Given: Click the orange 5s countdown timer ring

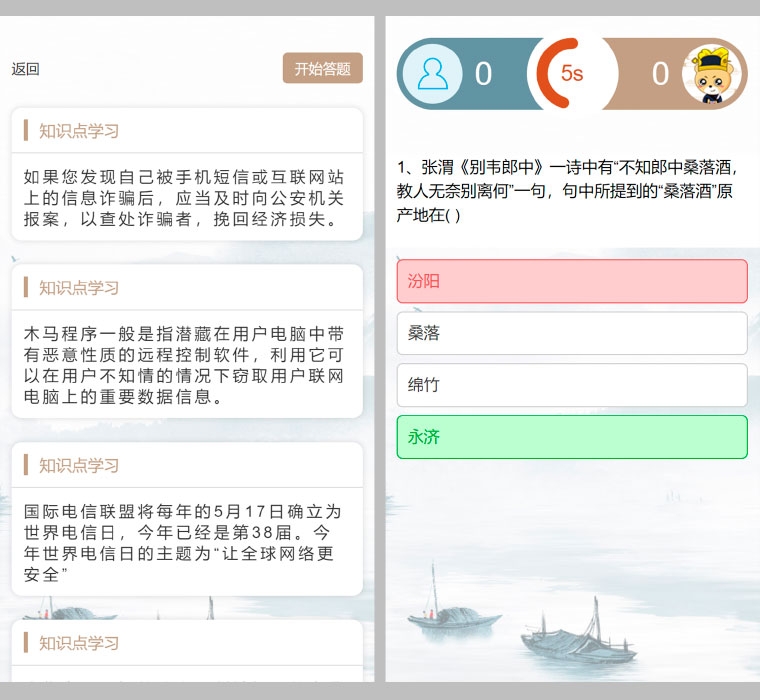Looking at the screenshot, I should tap(571, 73).
